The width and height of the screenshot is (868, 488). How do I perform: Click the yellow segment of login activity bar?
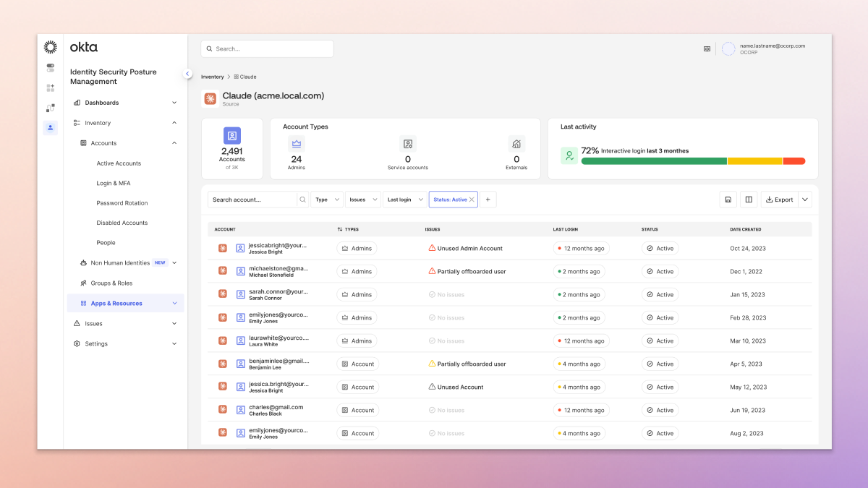tap(755, 161)
